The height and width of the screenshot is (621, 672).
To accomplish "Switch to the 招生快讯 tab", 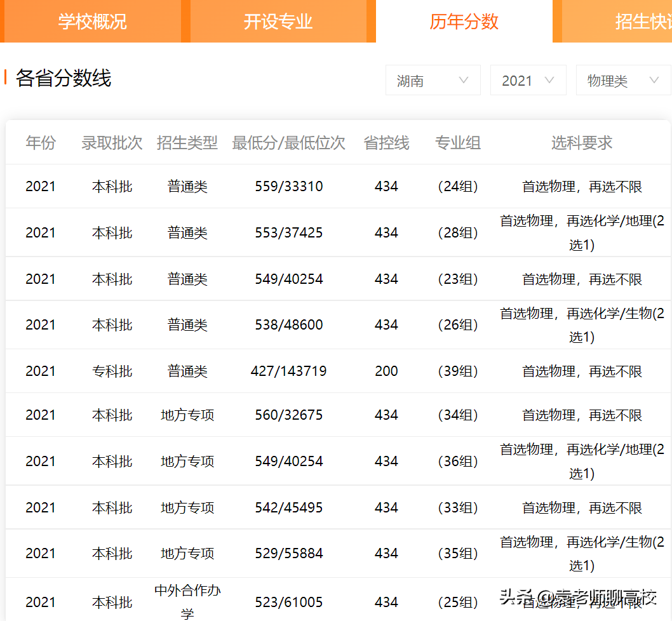I will click(x=642, y=21).
